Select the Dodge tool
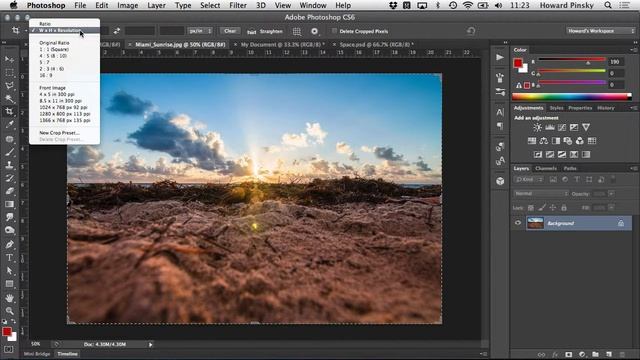Viewport: 640px width, 360px height. (x=9, y=230)
